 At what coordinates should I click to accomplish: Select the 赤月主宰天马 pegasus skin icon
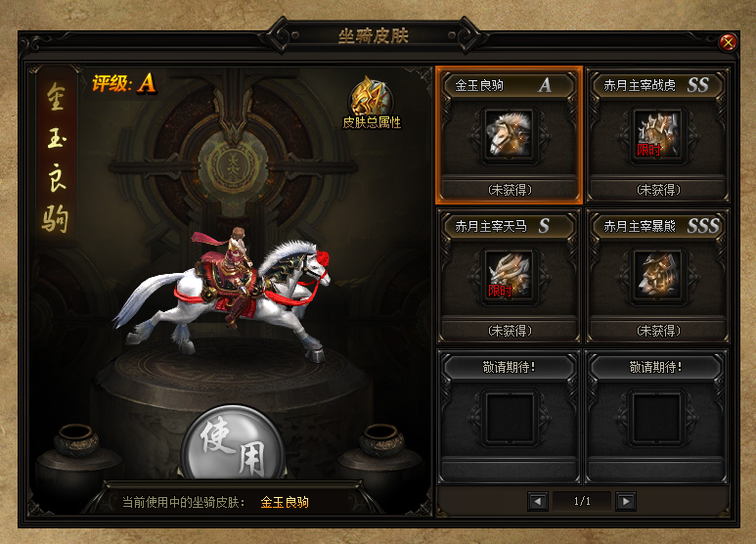click(510, 275)
